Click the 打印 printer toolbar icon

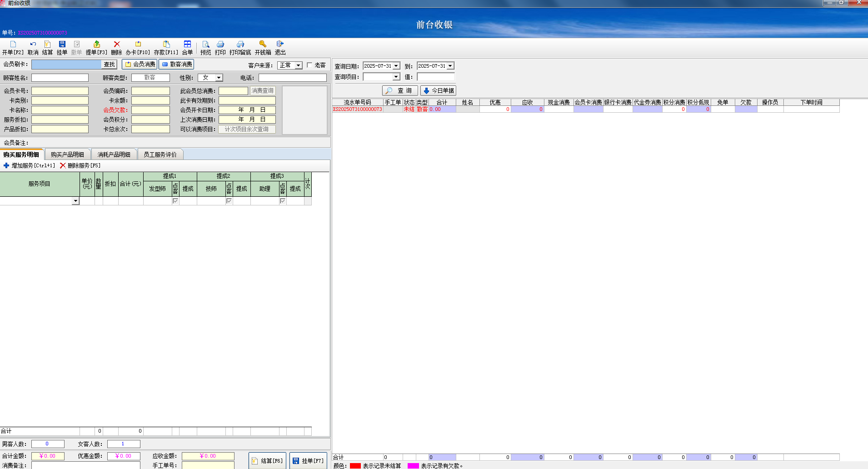pos(220,45)
